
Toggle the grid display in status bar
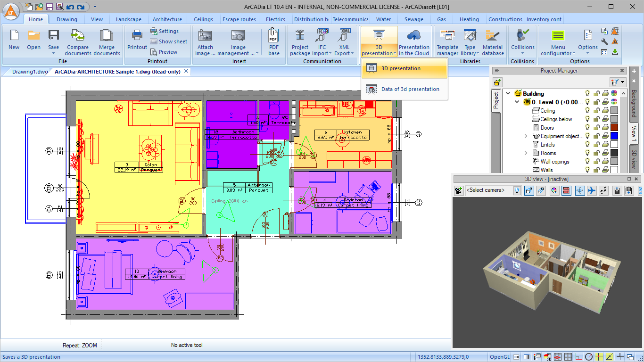pos(568,357)
